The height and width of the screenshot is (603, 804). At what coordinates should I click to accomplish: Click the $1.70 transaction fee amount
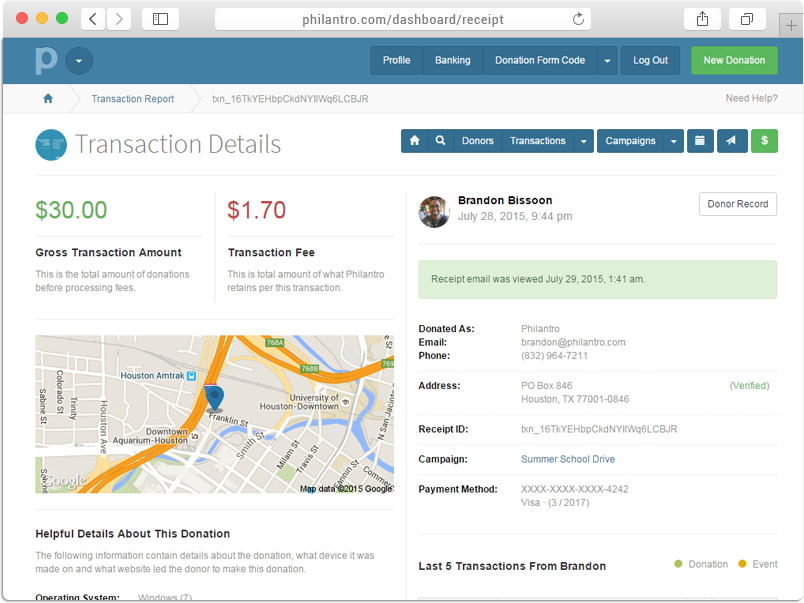click(256, 210)
